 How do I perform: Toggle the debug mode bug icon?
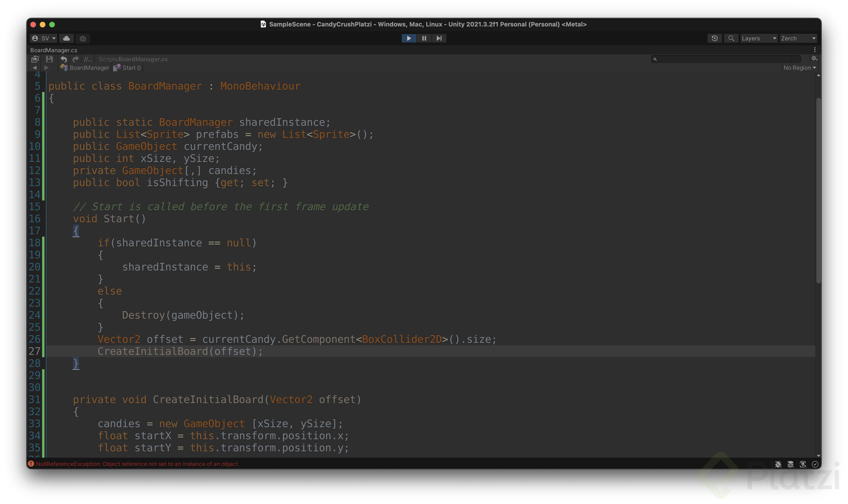tap(778, 464)
